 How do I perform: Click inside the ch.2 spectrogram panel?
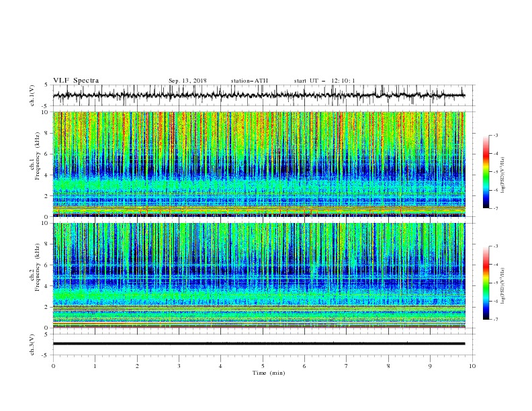259,275
